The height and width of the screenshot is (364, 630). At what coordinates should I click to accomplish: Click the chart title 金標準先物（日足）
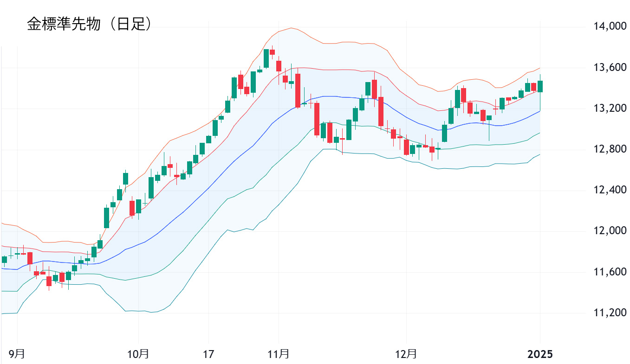point(90,25)
